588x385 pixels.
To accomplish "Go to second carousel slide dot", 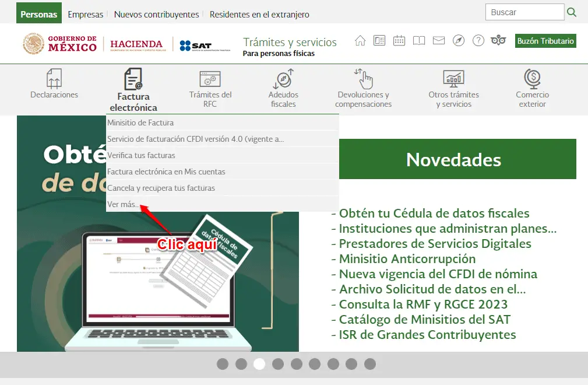I will pos(241,364).
